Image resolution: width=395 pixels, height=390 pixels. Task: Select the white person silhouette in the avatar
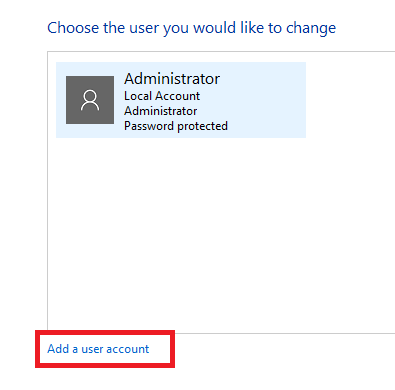click(90, 100)
